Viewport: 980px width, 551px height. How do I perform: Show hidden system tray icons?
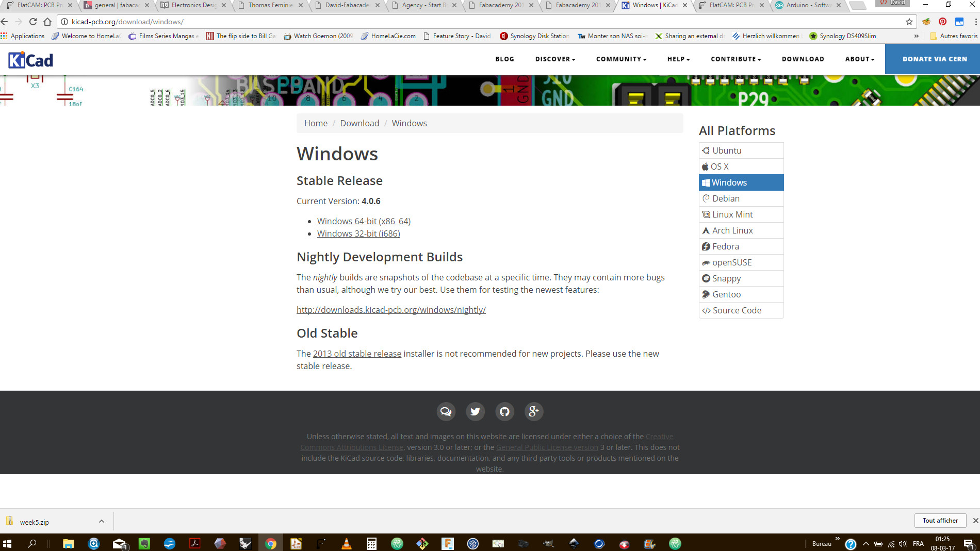866,544
